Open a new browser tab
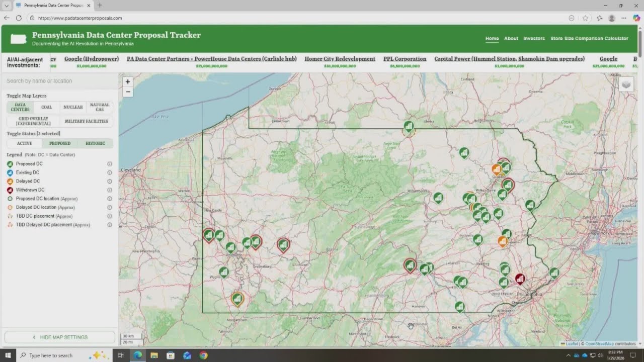The width and height of the screenshot is (644, 362). (100, 5)
